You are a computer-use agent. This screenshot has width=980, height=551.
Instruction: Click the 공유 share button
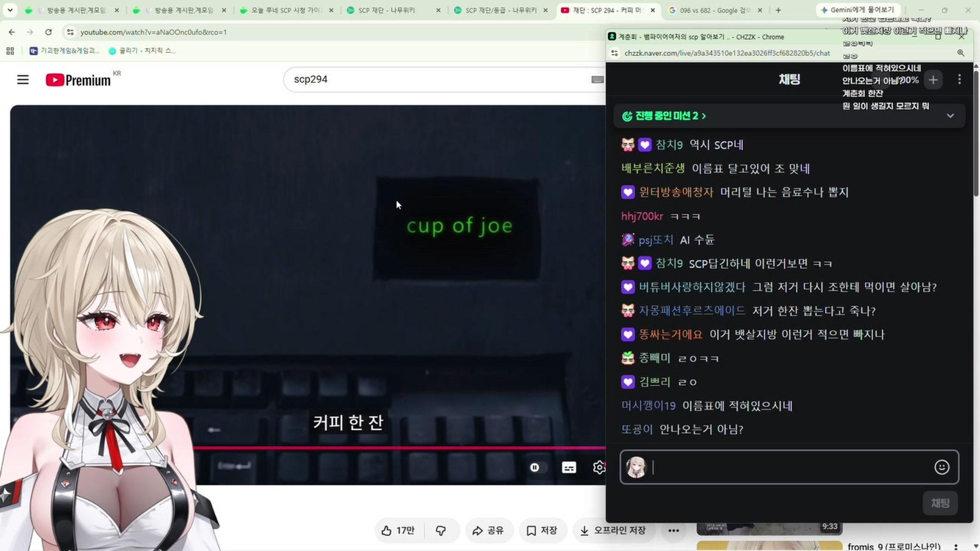[488, 530]
